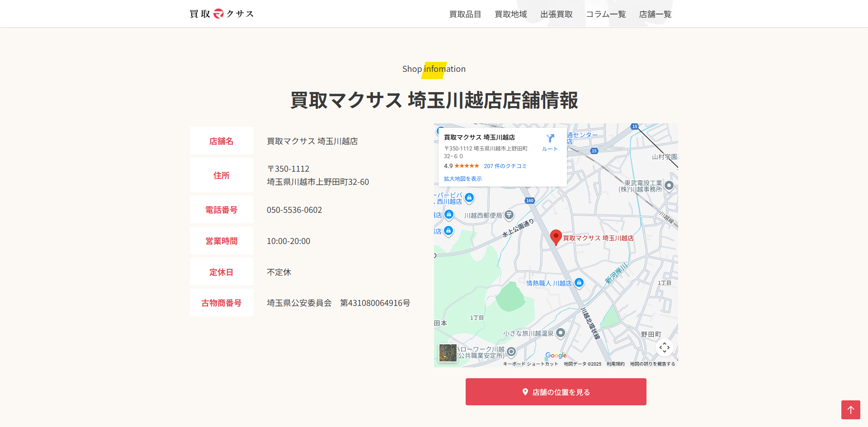This screenshot has width=868, height=427.
Task: Click 利用規約 link on map footer
Action: [615, 364]
